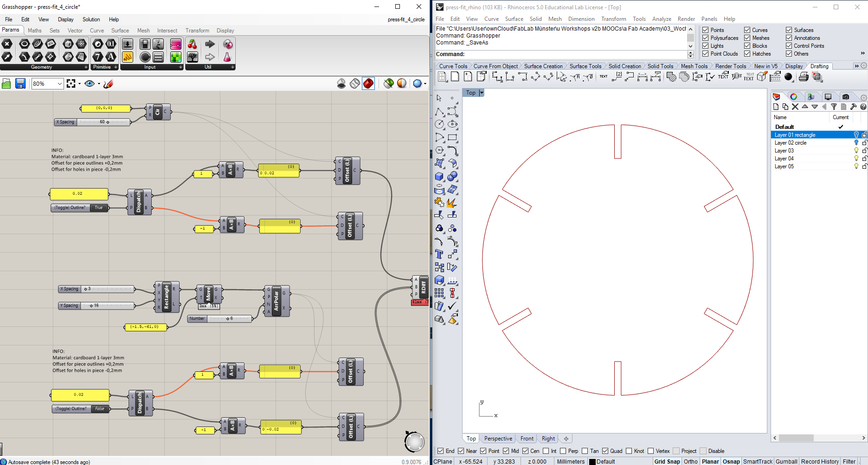This screenshot has height=465, width=868.
Task: Open the Analyze menu in Rhino
Action: point(662,19)
